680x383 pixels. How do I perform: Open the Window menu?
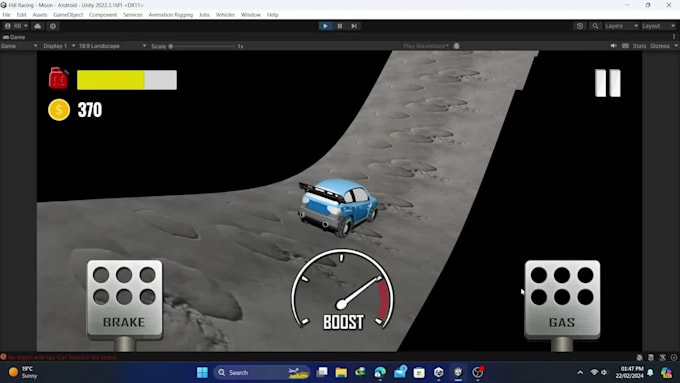(x=251, y=15)
